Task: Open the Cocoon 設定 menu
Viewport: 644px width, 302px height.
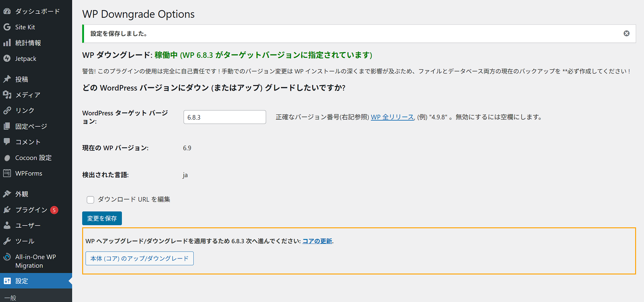Action: (x=33, y=158)
